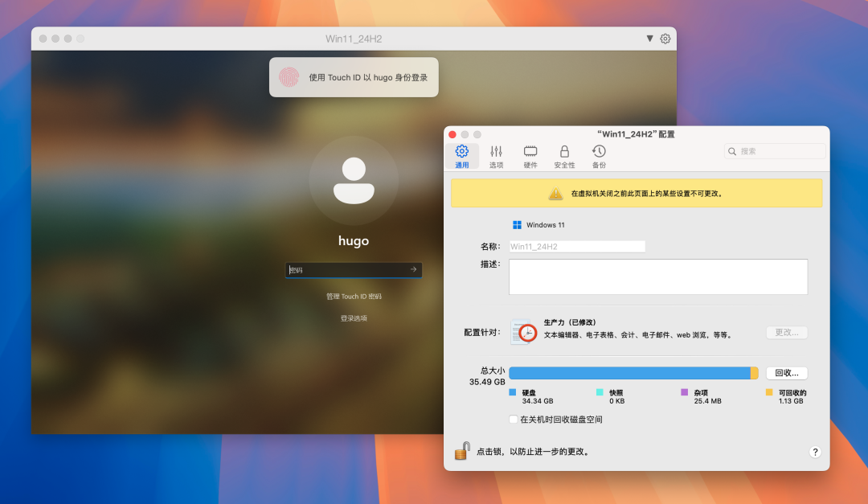868x504 pixels.
Task: Click the 名称 name field Win11_24H2
Action: coord(577,247)
